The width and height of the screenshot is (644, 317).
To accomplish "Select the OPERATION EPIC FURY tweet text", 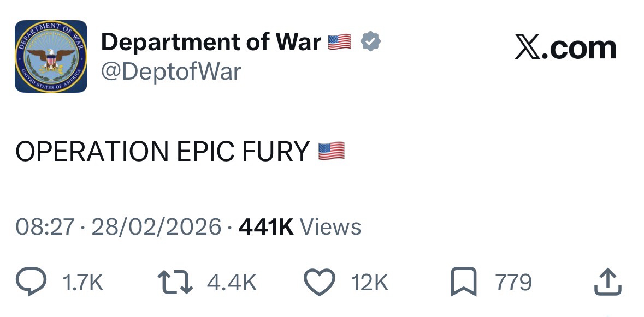I will [x=162, y=151].
